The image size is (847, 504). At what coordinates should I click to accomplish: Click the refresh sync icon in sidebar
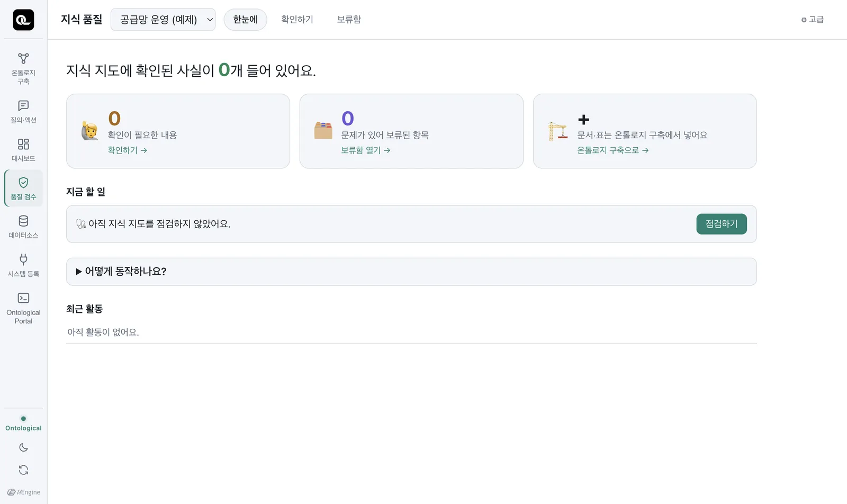pos(23,470)
